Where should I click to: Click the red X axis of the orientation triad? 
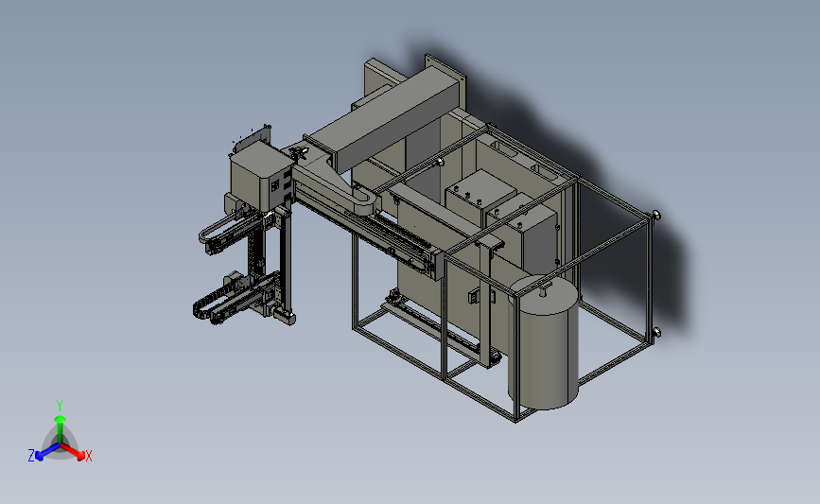[x=74, y=452]
